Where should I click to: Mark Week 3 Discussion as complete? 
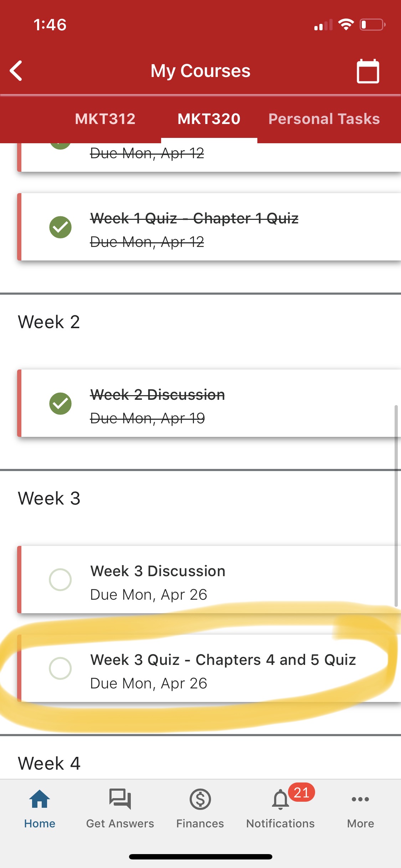[60, 580]
